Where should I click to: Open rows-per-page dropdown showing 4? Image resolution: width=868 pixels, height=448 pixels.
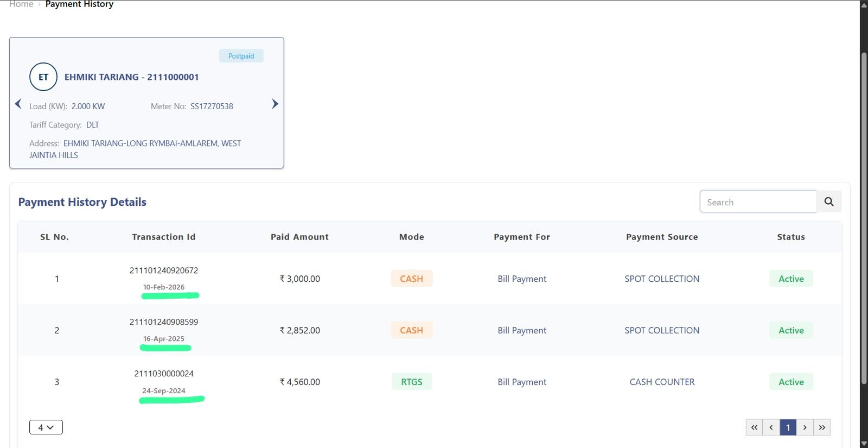pos(46,427)
